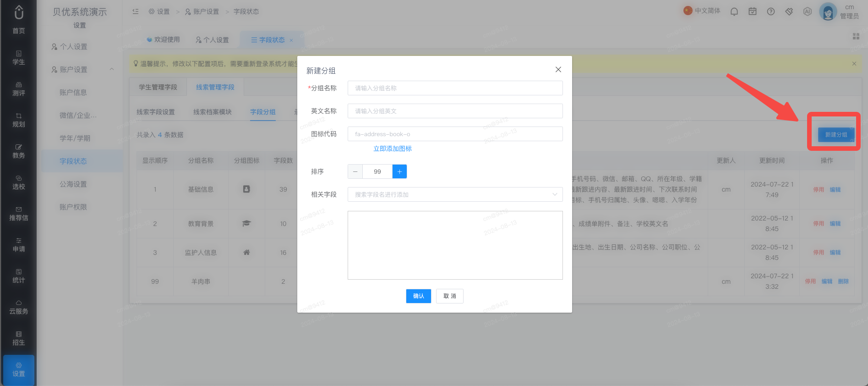The height and width of the screenshot is (386, 868).
Task: Select the 线索档案模块 sub-tab
Action: pos(213,112)
